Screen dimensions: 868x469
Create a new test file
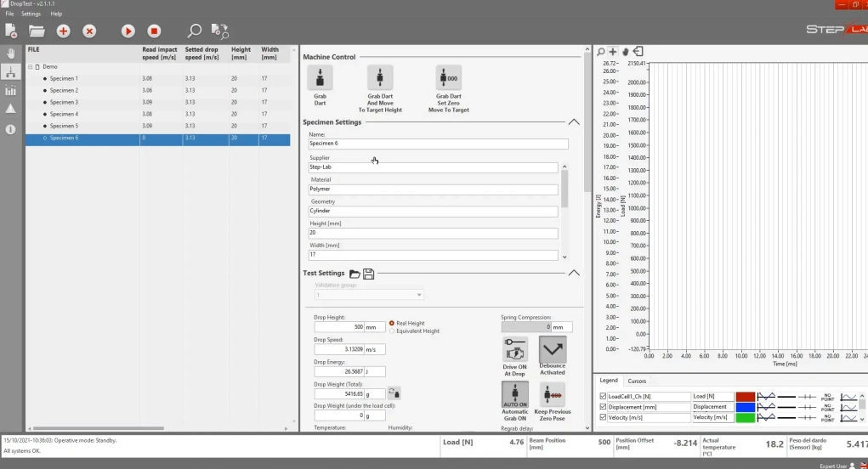point(11,31)
